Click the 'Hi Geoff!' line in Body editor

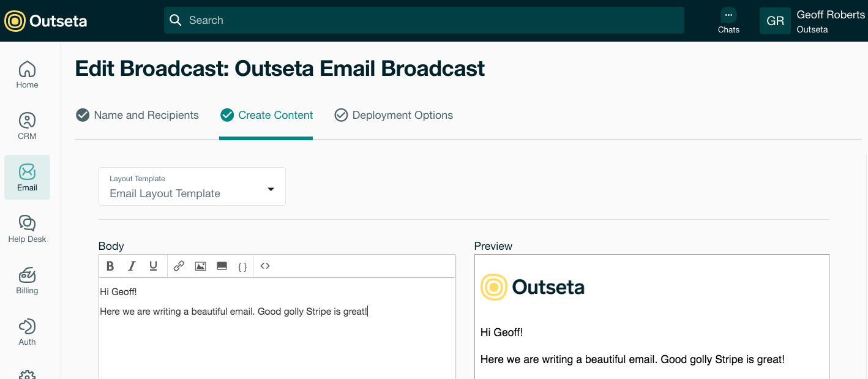118,292
